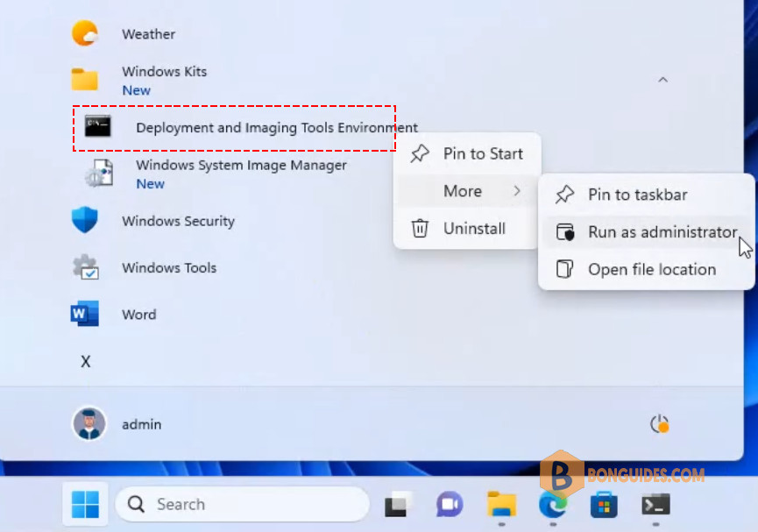Click the Windows Kits folder label
Screen dimensions: 758x532
pos(165,72)
